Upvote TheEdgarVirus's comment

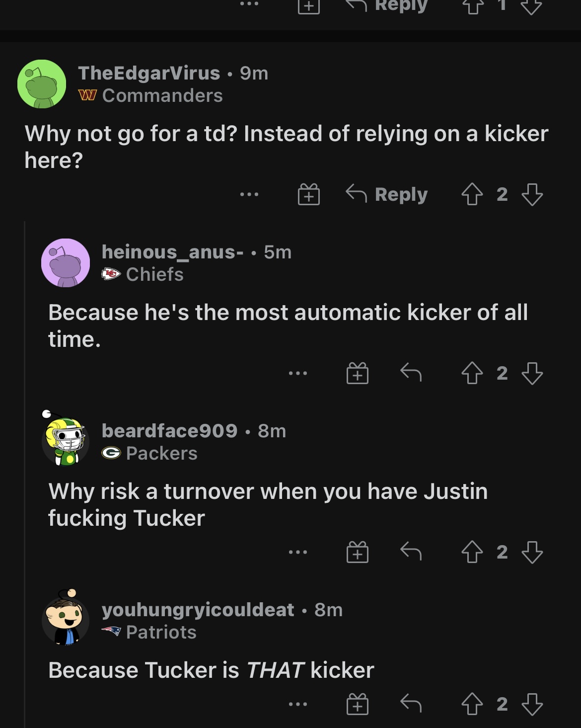coord(472,194)
